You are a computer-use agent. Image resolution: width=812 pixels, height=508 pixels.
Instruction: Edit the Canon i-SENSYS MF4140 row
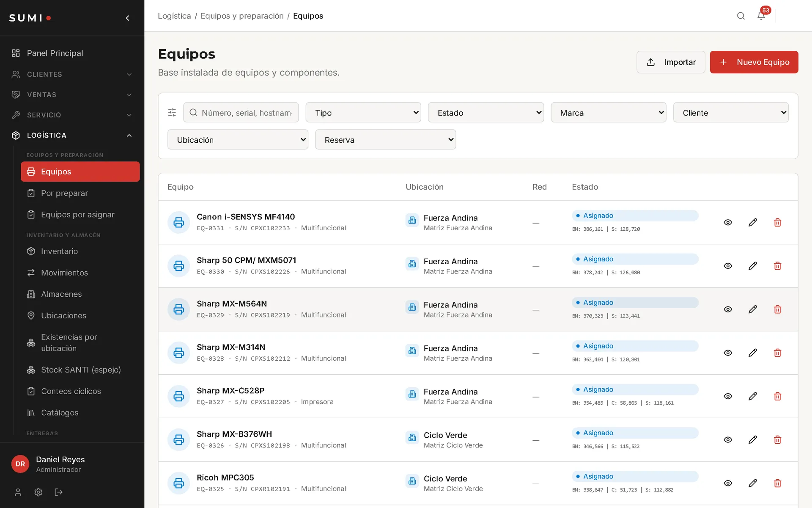(x=753, y=223)
